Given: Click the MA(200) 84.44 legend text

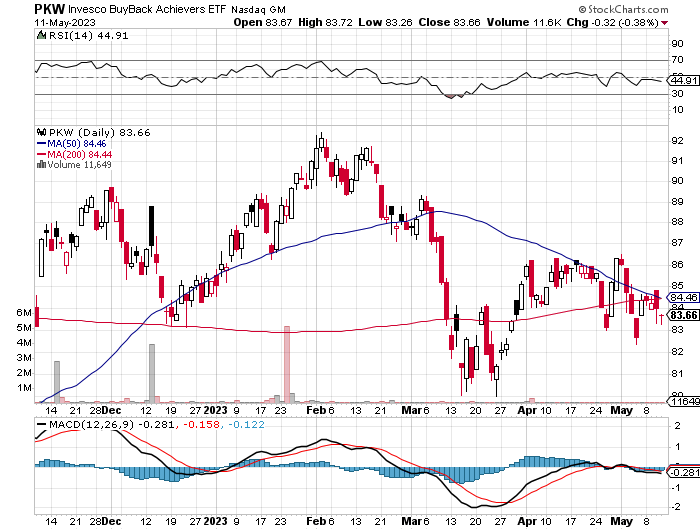Looking at the screenshot, I should click(x=79, y=154).
